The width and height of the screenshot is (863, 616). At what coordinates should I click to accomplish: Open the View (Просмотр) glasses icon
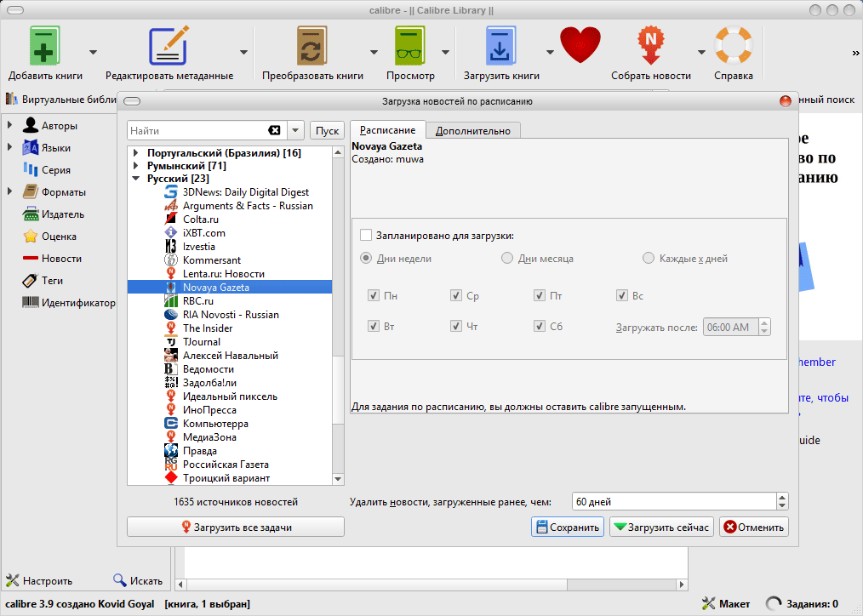click(x=410, y=47)
